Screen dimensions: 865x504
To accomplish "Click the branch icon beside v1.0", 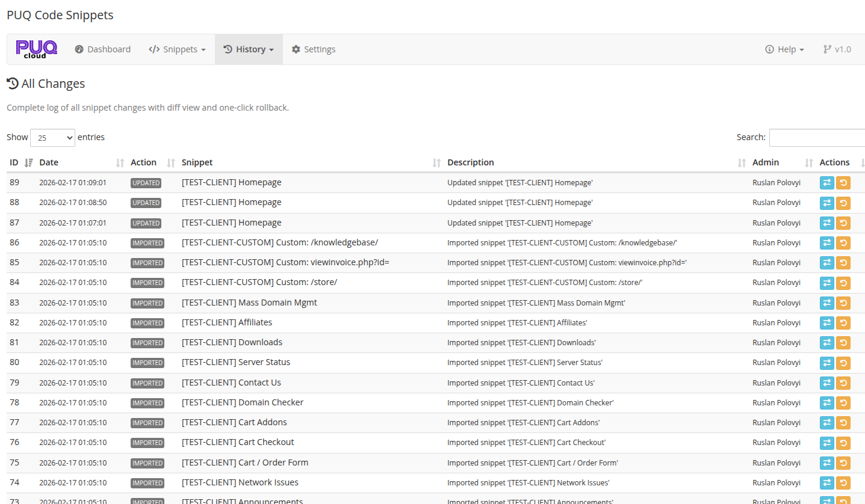I will click(x=827, y=49).
